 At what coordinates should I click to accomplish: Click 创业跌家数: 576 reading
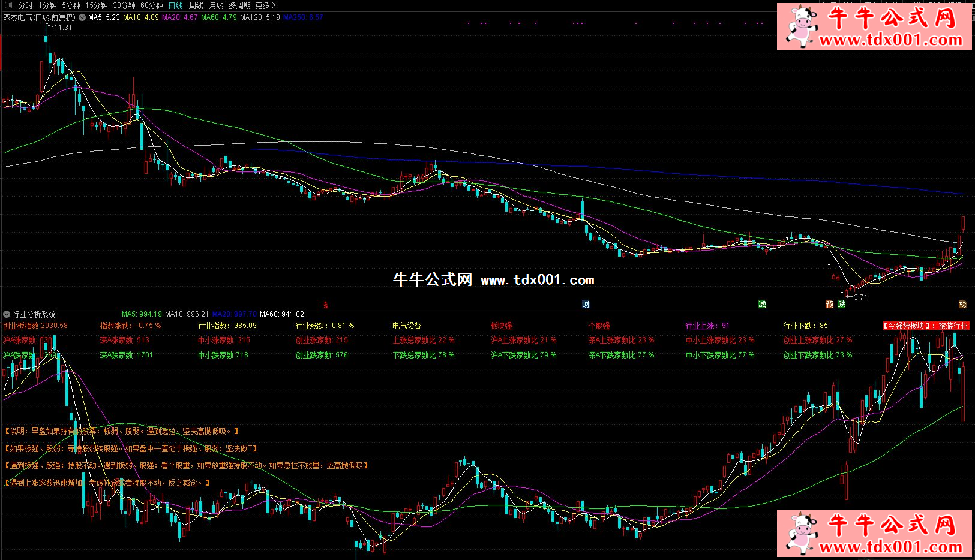pos(322,355)
